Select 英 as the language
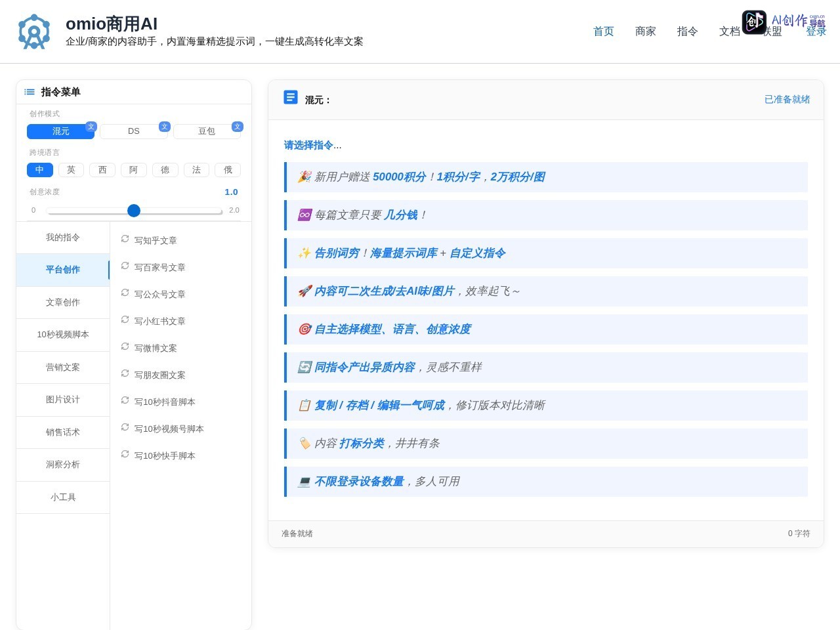The height and width of the screenshot is (630, 840). point(71,170)
